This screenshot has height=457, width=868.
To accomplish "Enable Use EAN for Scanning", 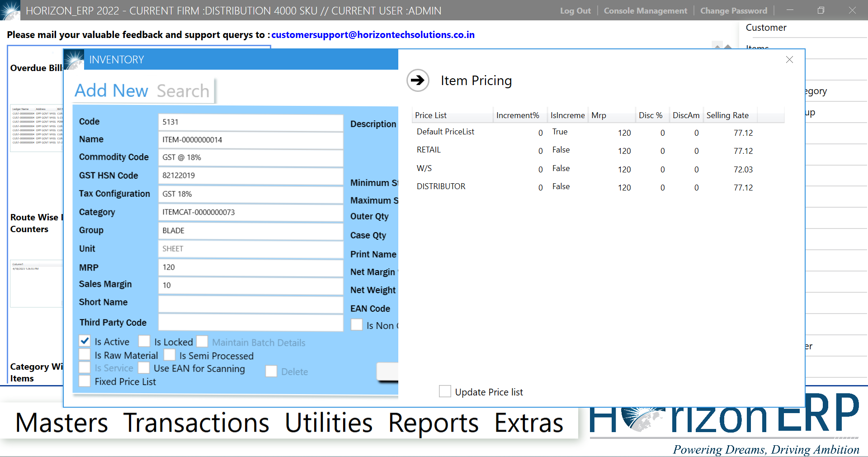I will click(144, 368).
